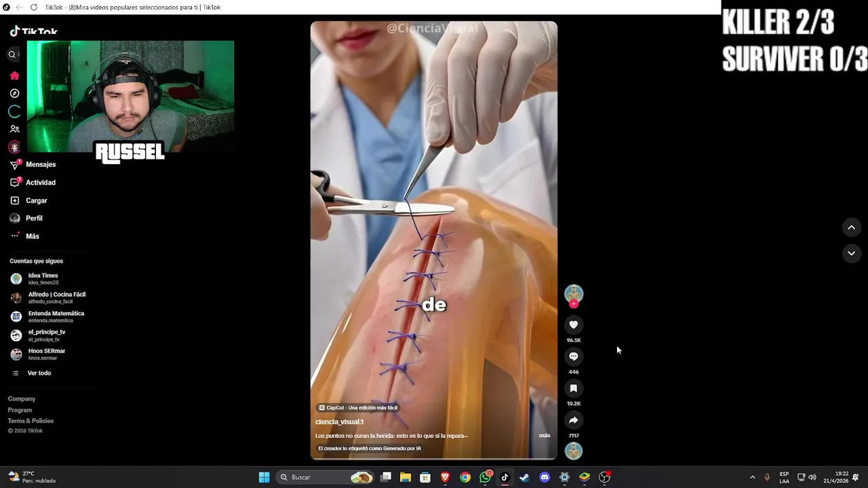Open the Más menu
Screen dimensions: 868x488
[x=24, y=236]
